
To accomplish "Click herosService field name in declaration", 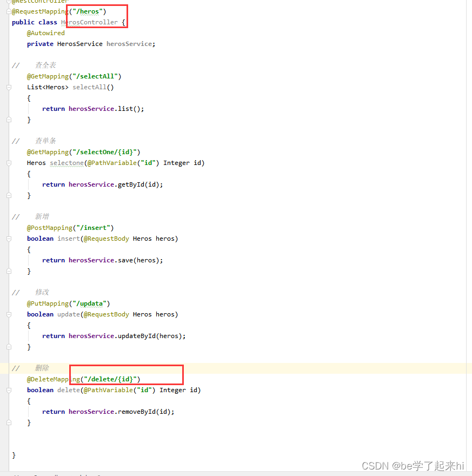I will click(x=129, y=44).
